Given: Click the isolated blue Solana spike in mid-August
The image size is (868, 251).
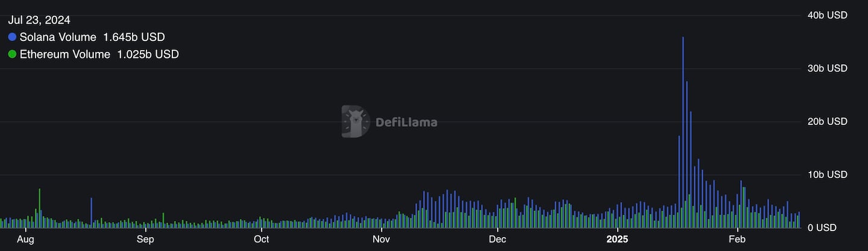Looking at the screenshot, I should point(92,213).
